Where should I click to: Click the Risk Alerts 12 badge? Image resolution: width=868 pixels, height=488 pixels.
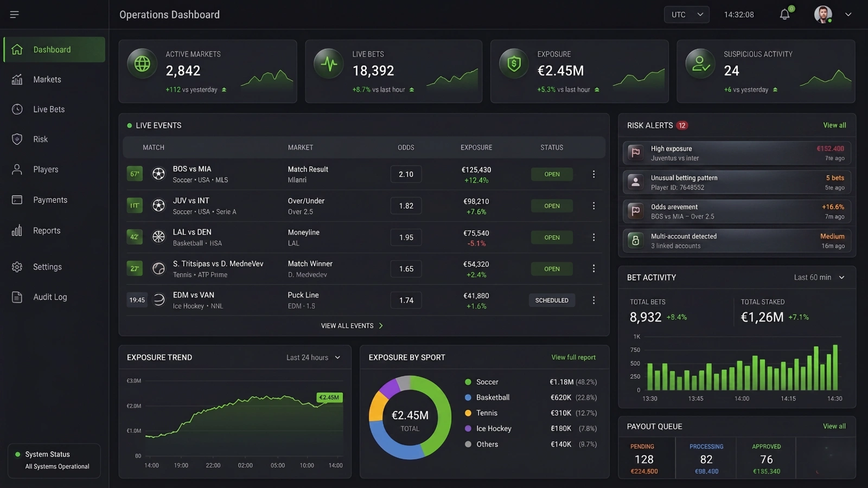coord(682,125)
